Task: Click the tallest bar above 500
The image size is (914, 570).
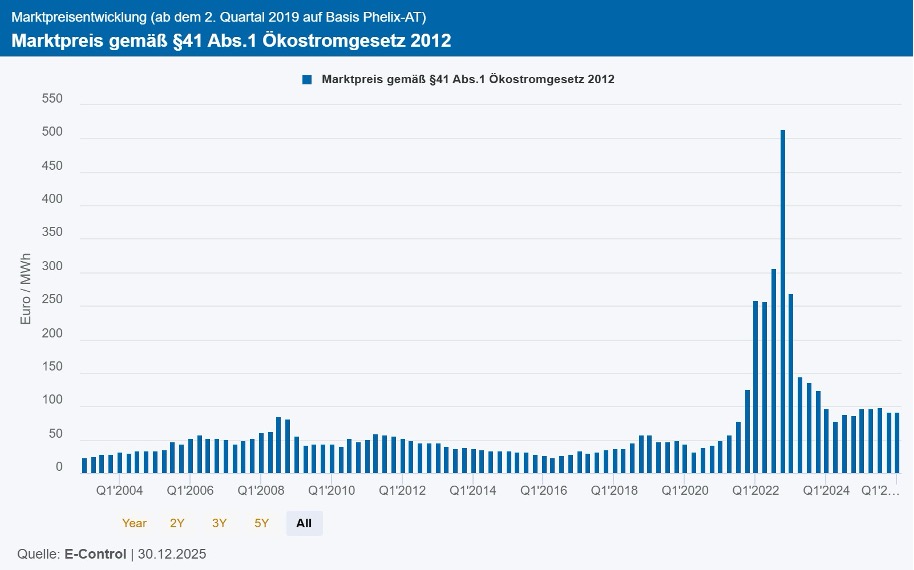Action: (x=782, y=300)
